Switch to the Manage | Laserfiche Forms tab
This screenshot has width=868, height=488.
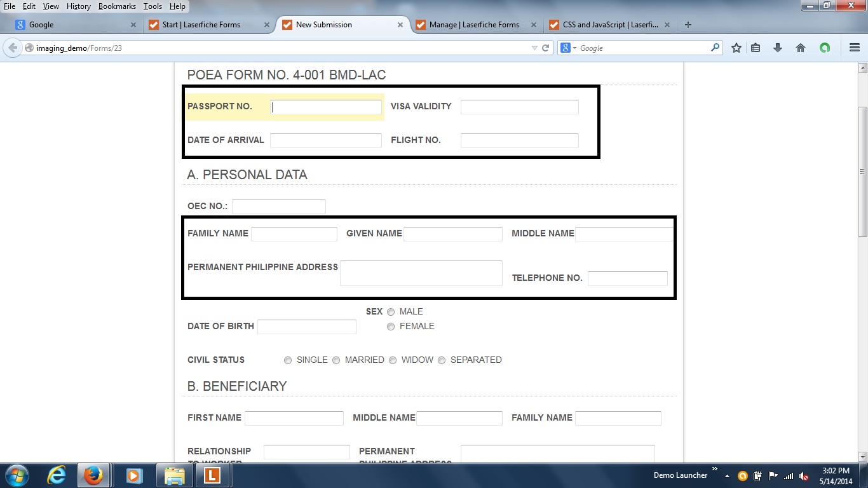tap(475, 25)
